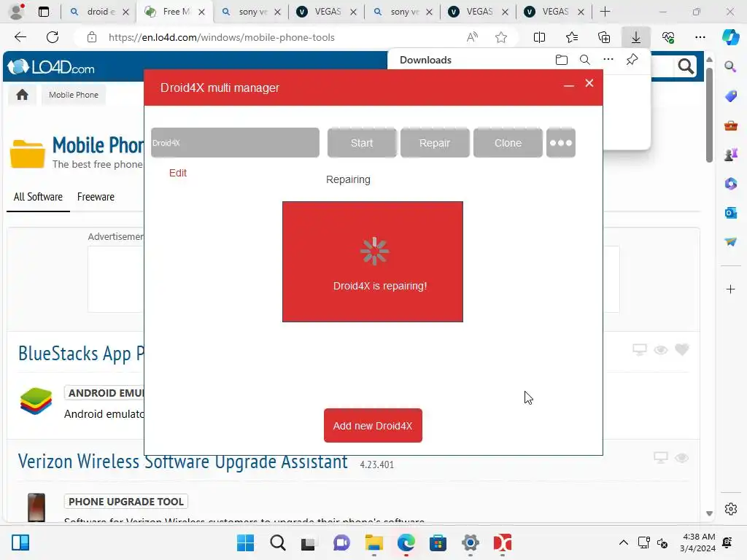Select the Droid4X instance name field
Viewport: 747px width, 560px height.
236,142
